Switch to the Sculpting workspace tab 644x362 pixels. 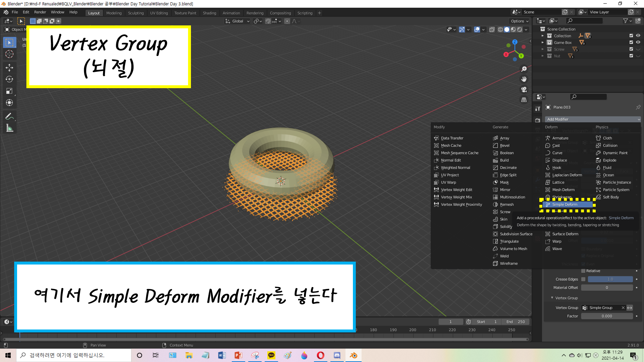coord(136,13)
